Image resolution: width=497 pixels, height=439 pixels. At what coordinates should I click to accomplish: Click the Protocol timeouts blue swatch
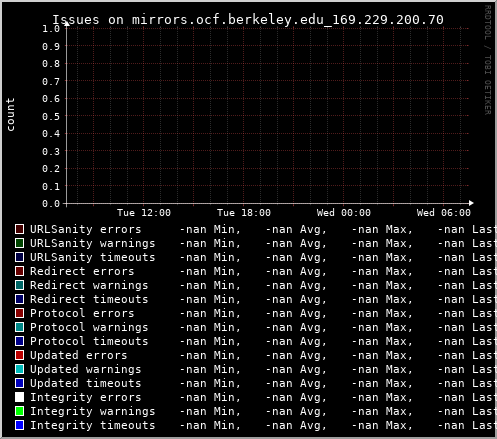click(19, 341)
